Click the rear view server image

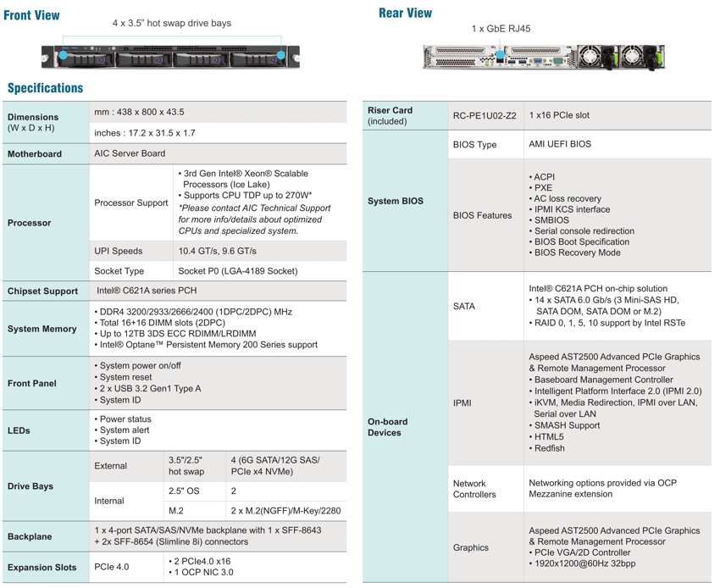pos(544,57)
